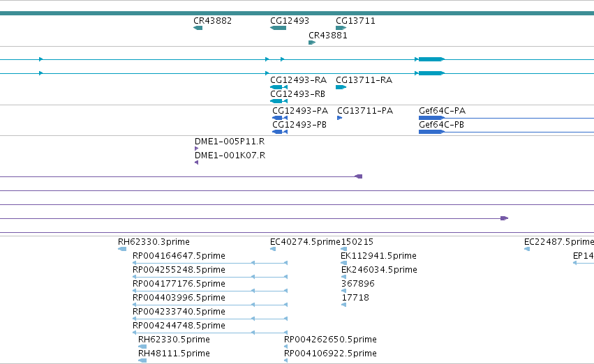This screenshot has width=594, height=364.
Task: Select the CG12493-PA protein glyph
Action: pyautogui.click(x=280, y=118)
